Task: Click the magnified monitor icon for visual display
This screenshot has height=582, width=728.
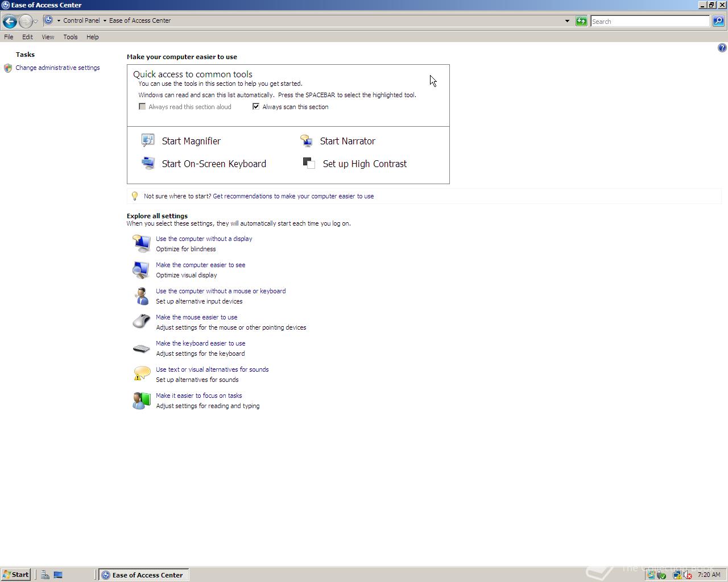Action: pos(141,269)
